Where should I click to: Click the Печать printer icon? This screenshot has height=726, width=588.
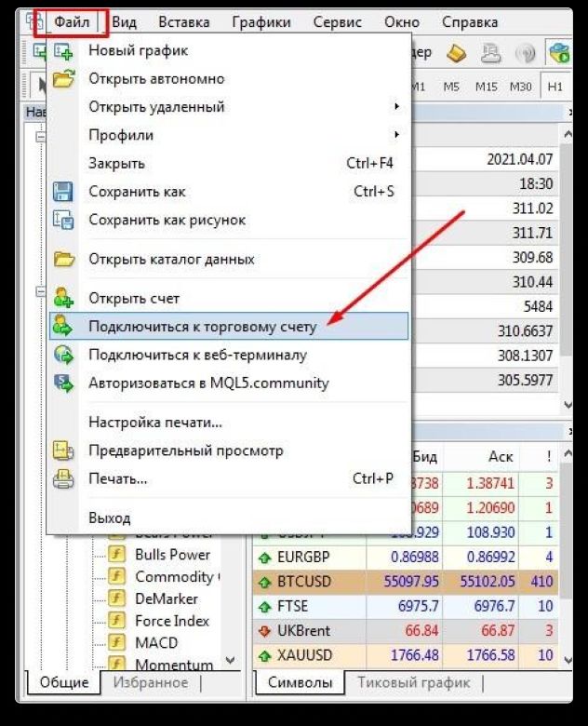(x=63, y=478)
